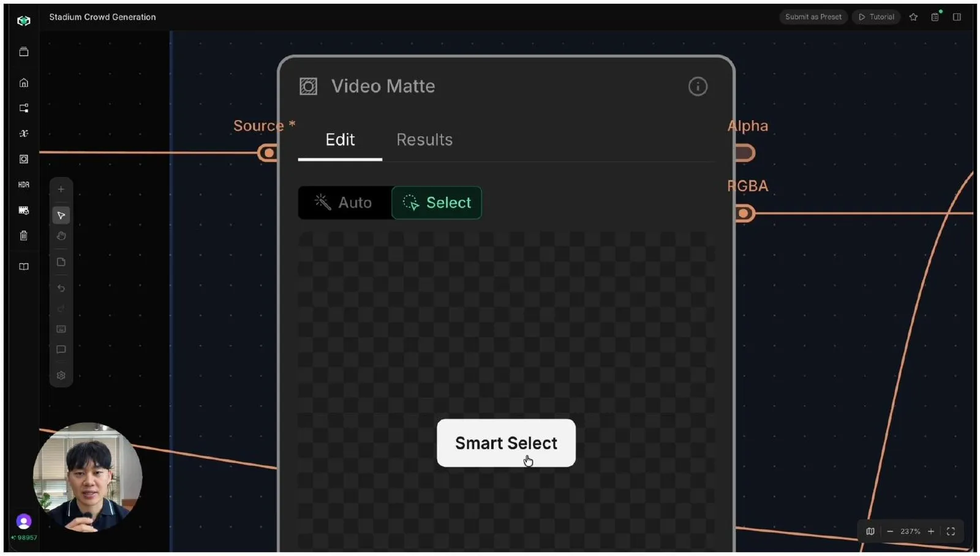Select the hand pan tool
Viewport: 980px width, 556px height.
[61, 236]
